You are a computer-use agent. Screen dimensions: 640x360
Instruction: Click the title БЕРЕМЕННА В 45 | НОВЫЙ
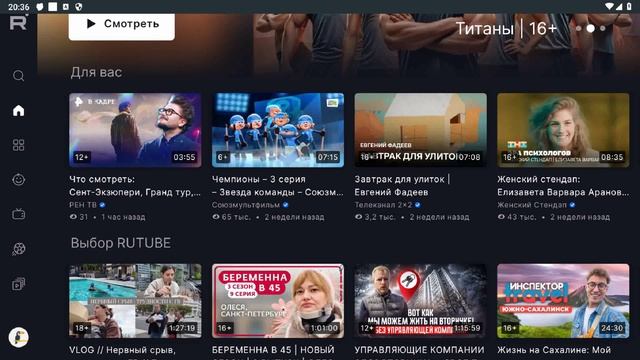(x=273, y=350)
